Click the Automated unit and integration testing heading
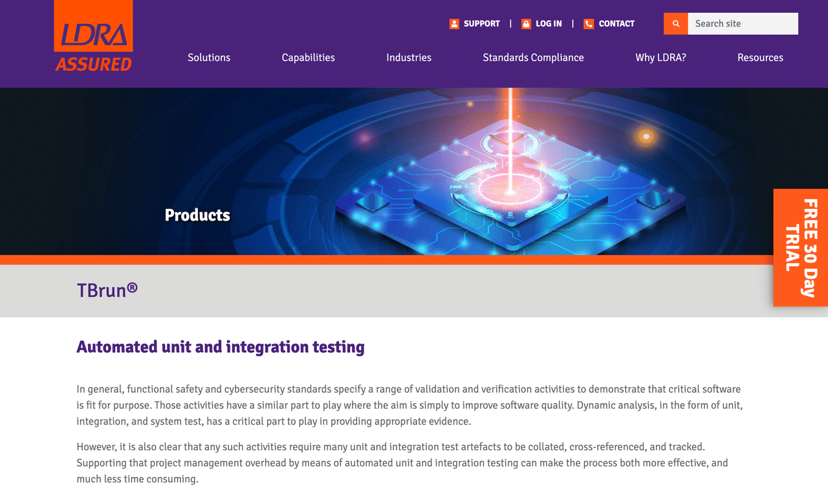 pos(220,347)
